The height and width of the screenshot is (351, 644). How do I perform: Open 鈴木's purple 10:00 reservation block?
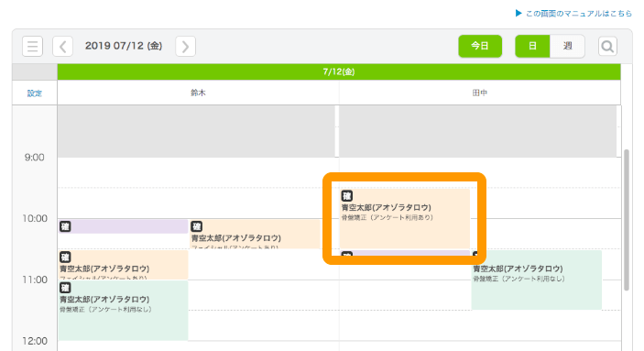pyautogui.click(x=124, y=226)
